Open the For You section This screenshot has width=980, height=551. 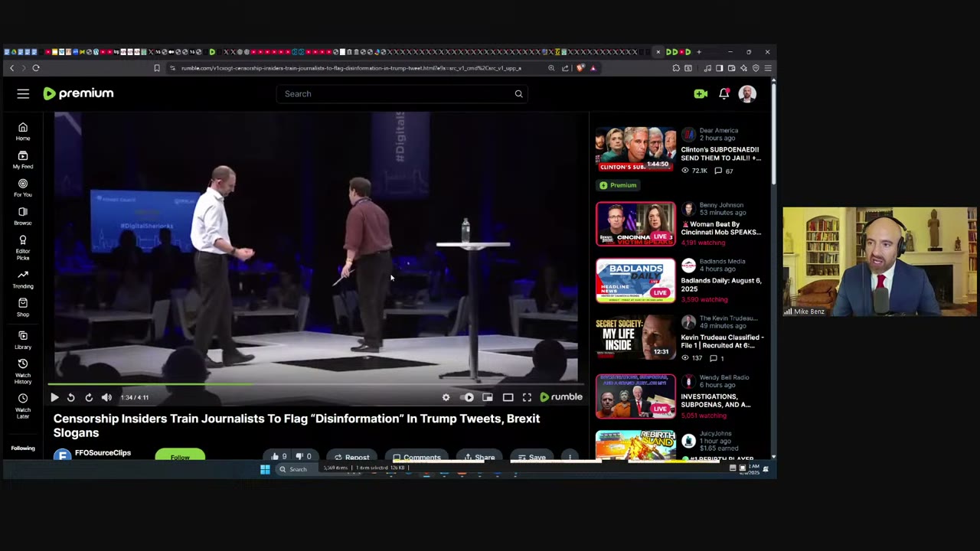click(x=23, y=187)
